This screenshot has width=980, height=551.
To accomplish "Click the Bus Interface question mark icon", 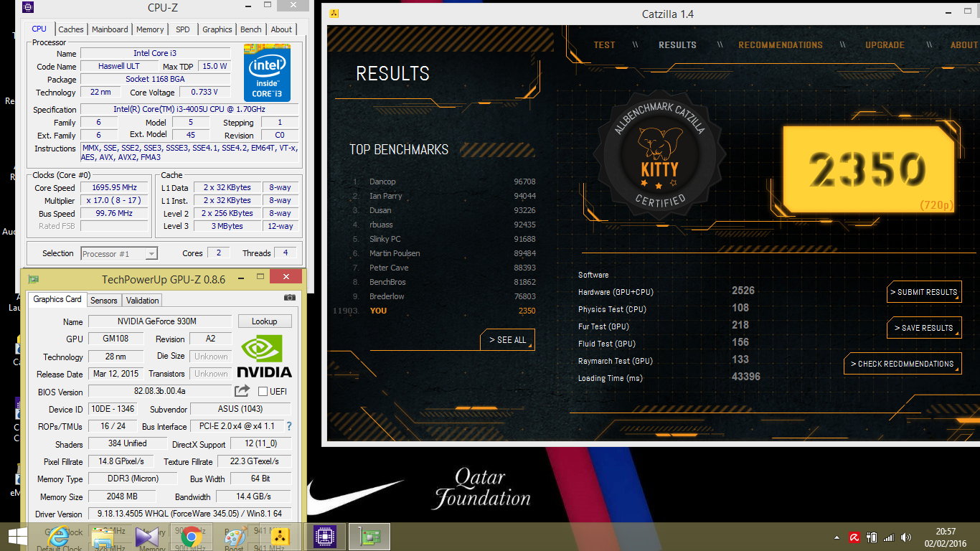I will click(x=289, y=426).
